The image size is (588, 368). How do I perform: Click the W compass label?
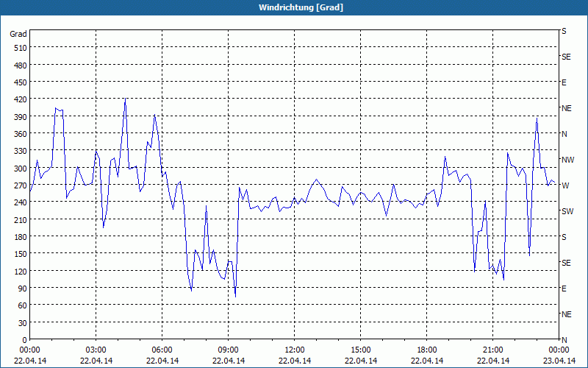click(565, 185)
